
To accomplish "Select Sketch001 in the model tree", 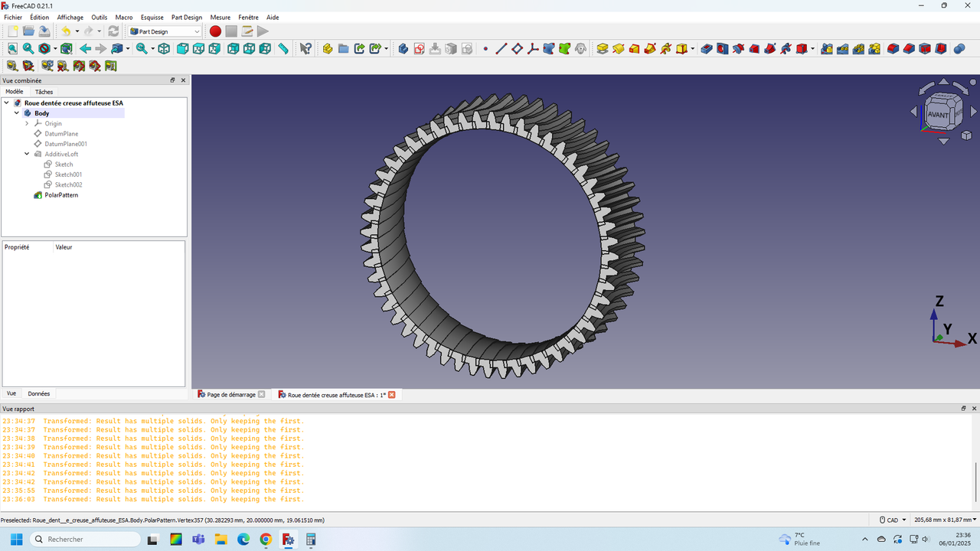I will tap(68, 174).
